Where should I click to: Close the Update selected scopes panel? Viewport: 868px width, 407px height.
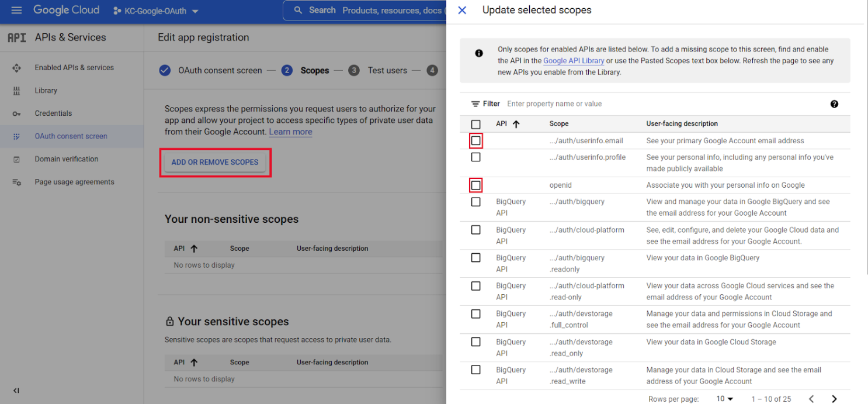coord(462,10)
